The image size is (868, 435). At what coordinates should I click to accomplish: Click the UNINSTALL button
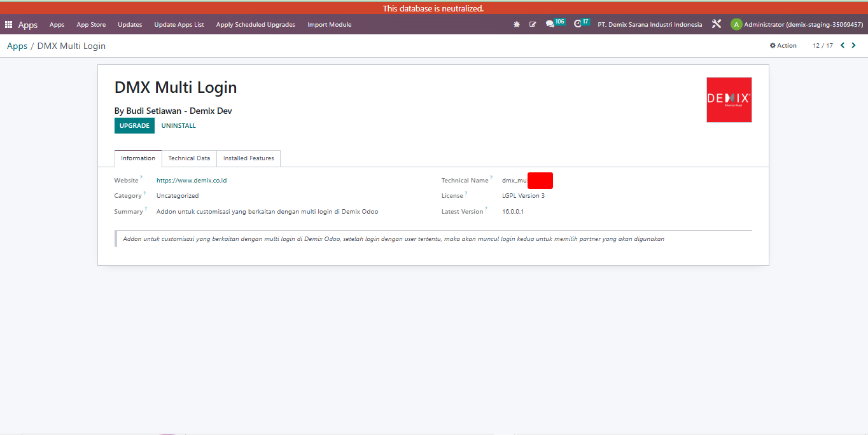coord(179,126)
